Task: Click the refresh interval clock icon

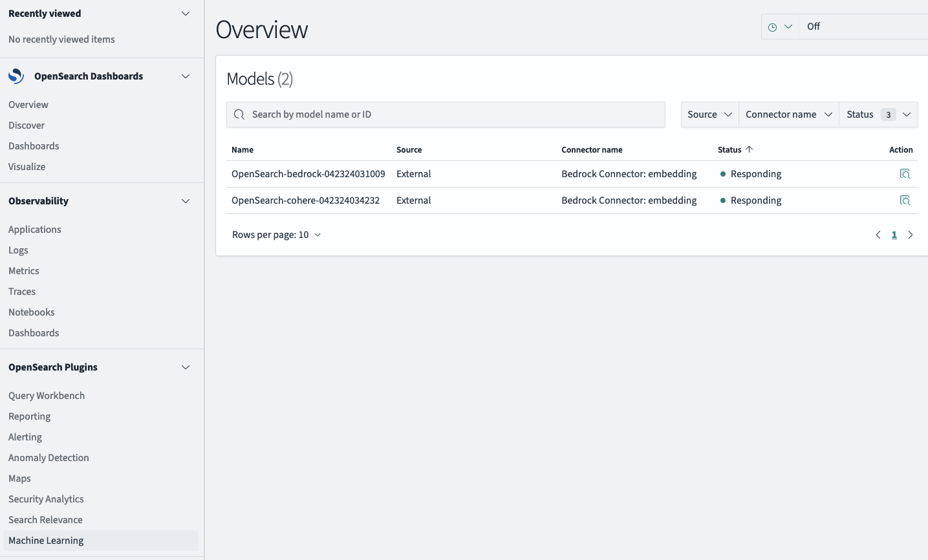Action: point(772,27)
